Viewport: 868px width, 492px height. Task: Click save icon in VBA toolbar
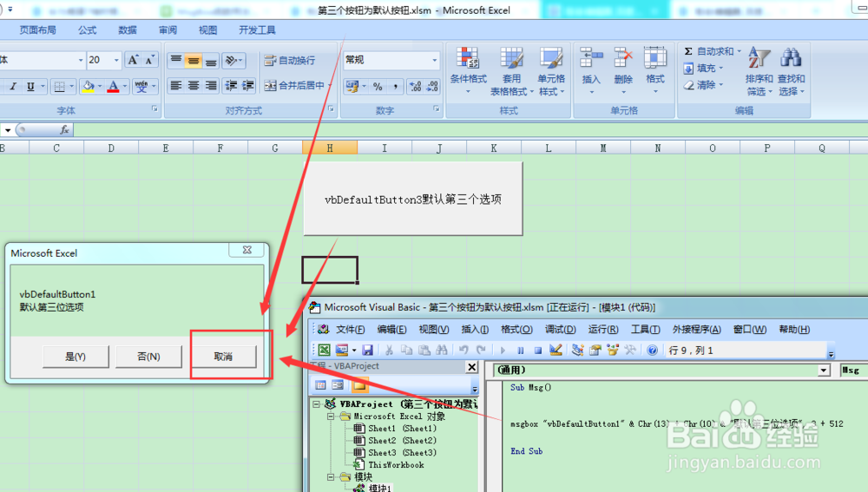coord(367,350)
